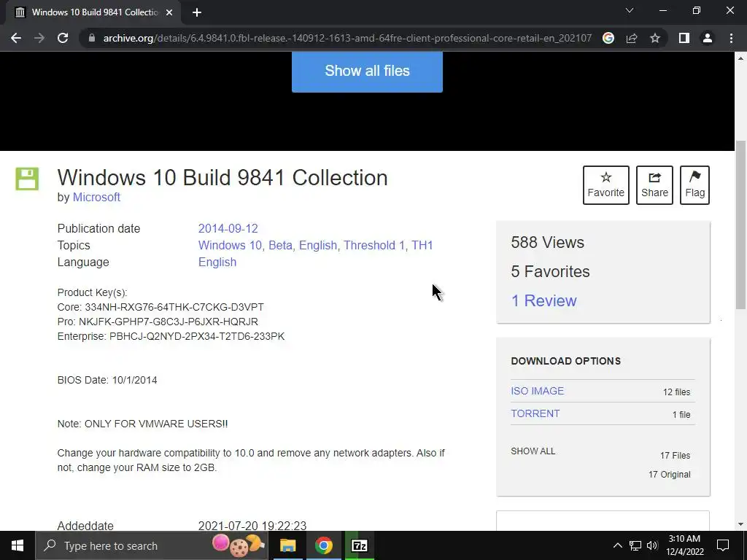Click scrollbar down arrow
This screenshot has height=560, width=747.
(740, 524)
